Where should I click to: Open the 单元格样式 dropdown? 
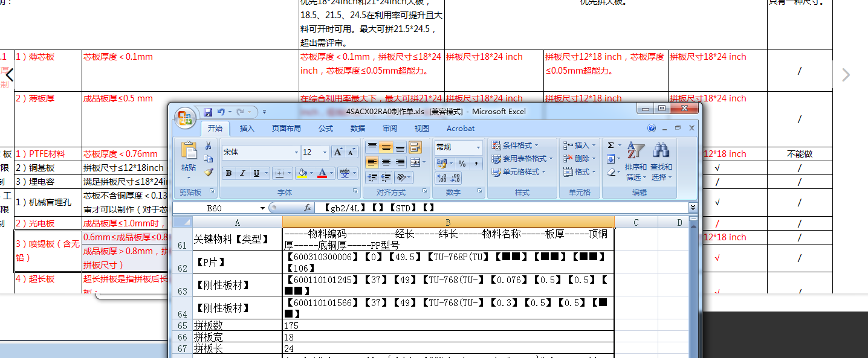(x=519, y=172)
